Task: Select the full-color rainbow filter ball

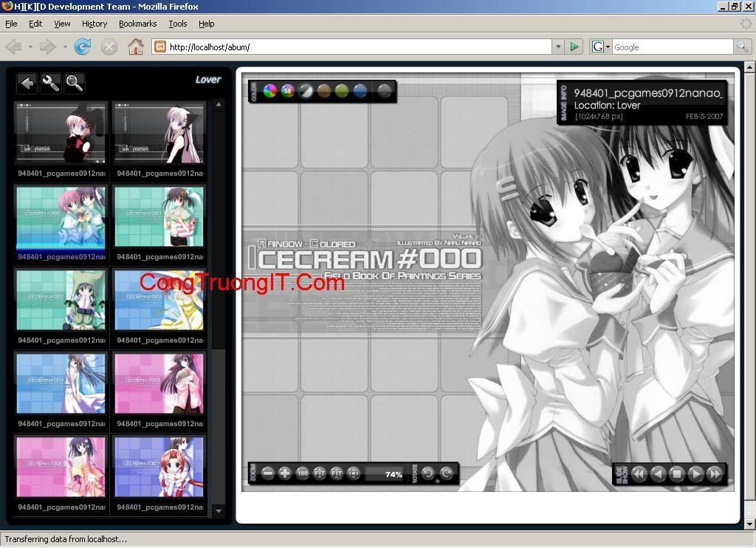Action: click(269, 91)
